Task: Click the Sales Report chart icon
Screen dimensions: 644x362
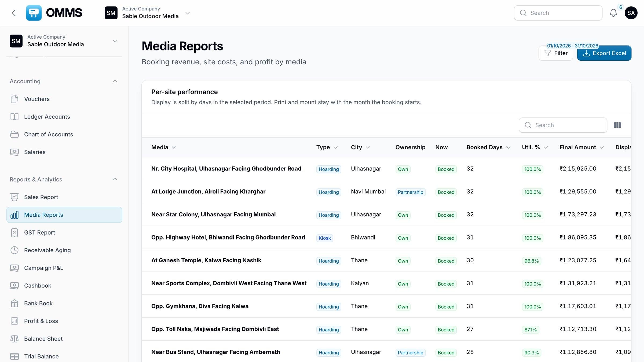Action: coord(14,197)
